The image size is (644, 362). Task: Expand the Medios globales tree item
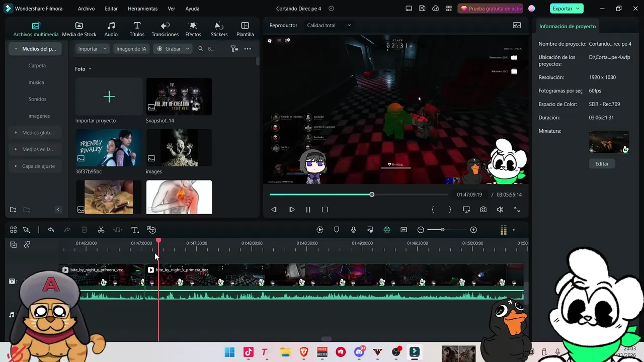click(16, 133)
